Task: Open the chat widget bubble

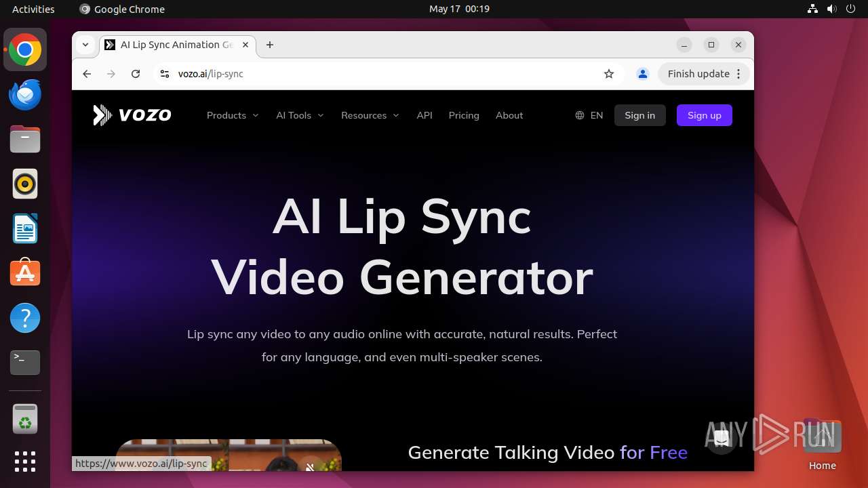Action: tap(722, 439)
